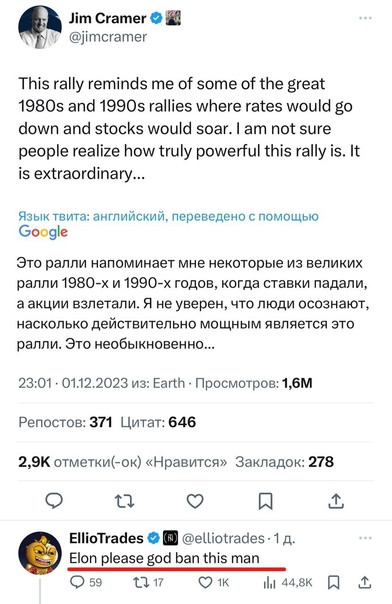This screenshot has width=392, height=604.
Task: Open the @jimcramer handle link
Action: (x=108, y=37)
